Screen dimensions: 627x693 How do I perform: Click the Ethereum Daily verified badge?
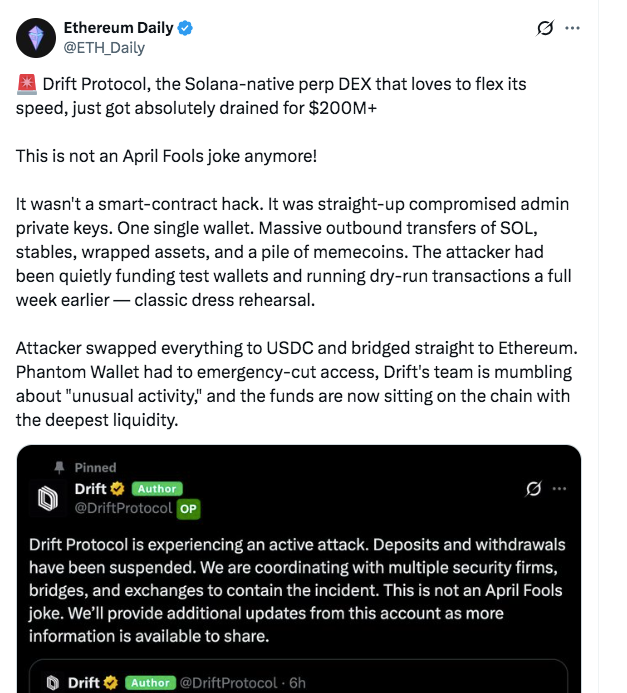point(185,29)
